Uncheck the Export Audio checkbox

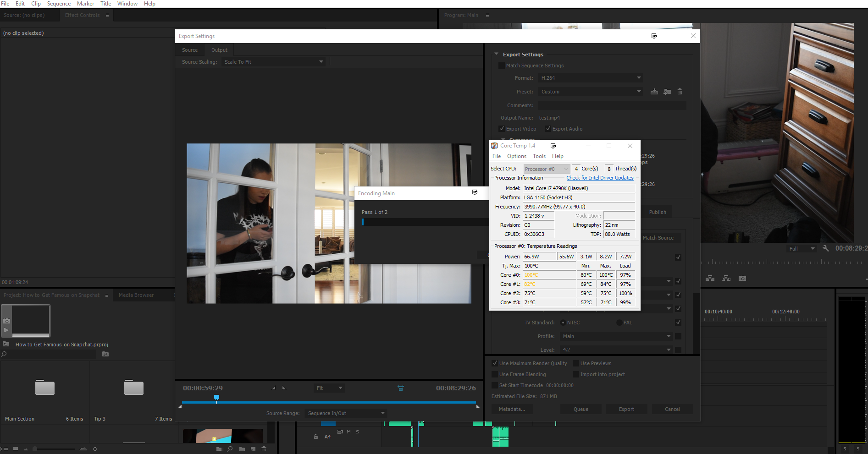(548, 129)
